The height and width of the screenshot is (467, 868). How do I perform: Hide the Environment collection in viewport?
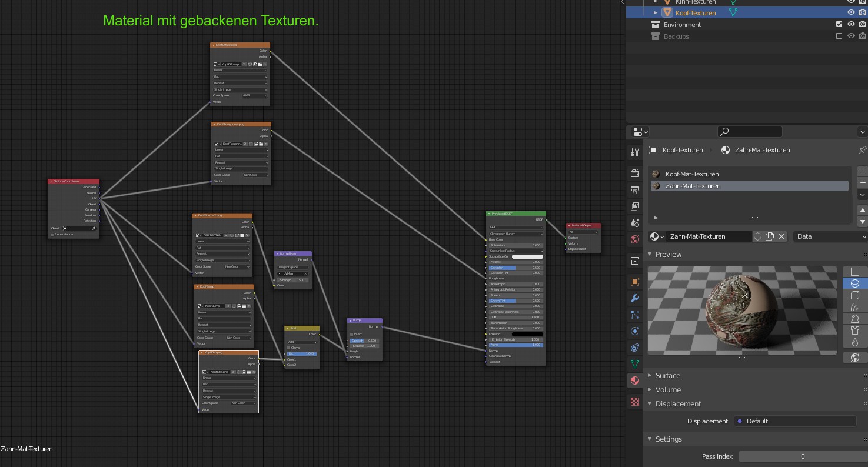[851, 25]
